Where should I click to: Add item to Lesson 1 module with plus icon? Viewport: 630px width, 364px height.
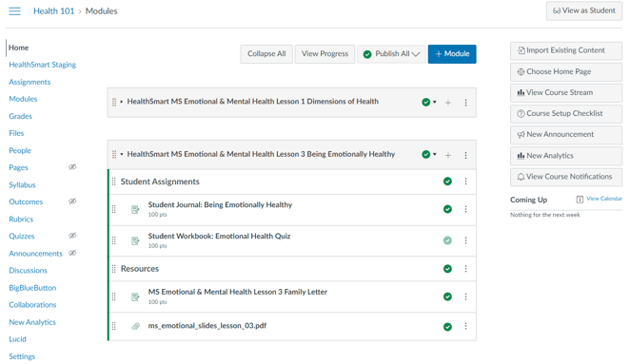coord(448,103)
